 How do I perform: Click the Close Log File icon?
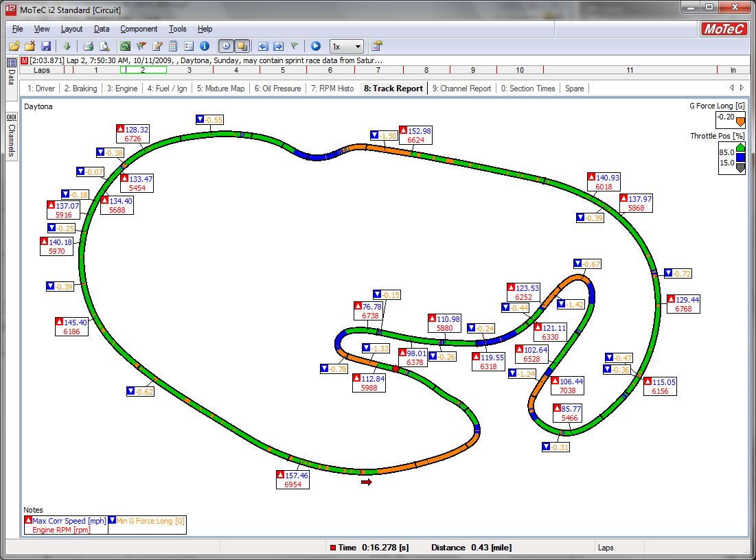pyautogui.click(x=30, y=46)
